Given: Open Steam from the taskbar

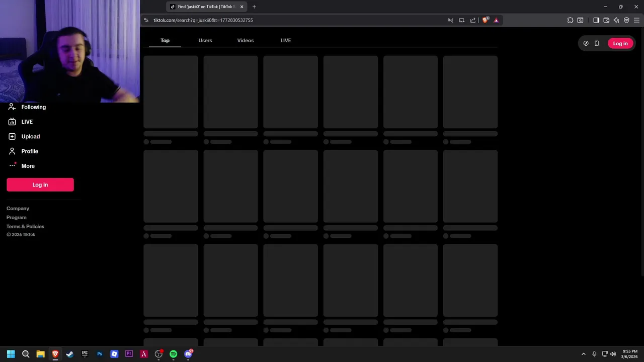Looking at the screenshot, I should pos(70,354).
